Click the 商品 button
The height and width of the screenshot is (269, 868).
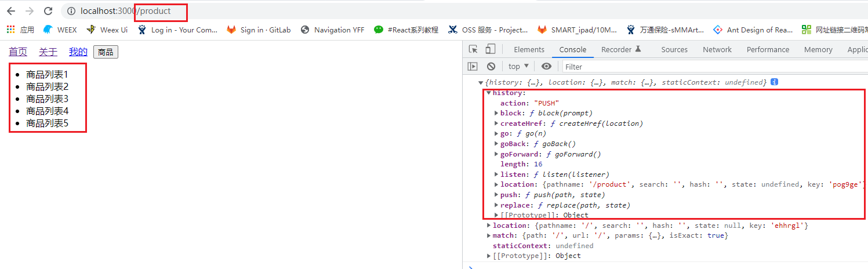[x=106, y=52]
